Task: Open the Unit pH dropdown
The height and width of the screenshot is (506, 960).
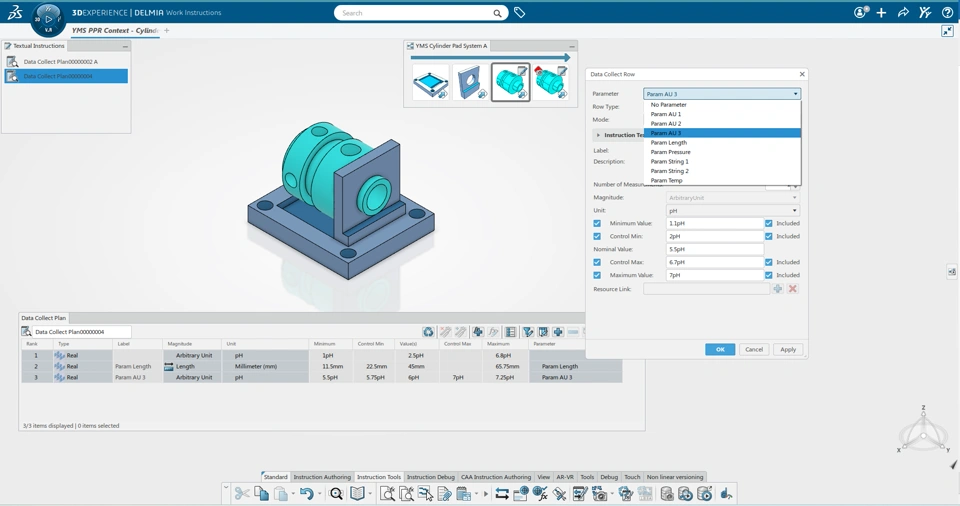Action: coord(733,211)
